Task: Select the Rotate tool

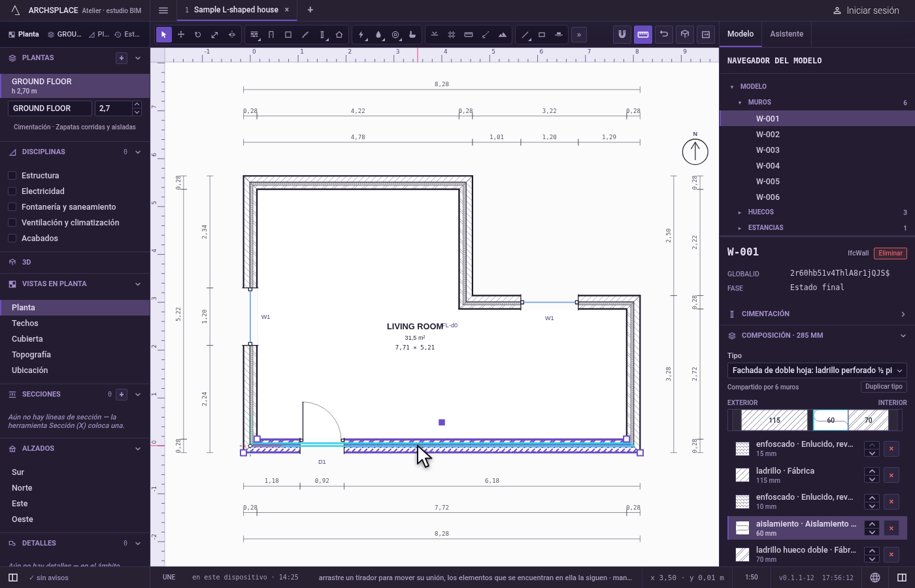Action: point(198,35)
